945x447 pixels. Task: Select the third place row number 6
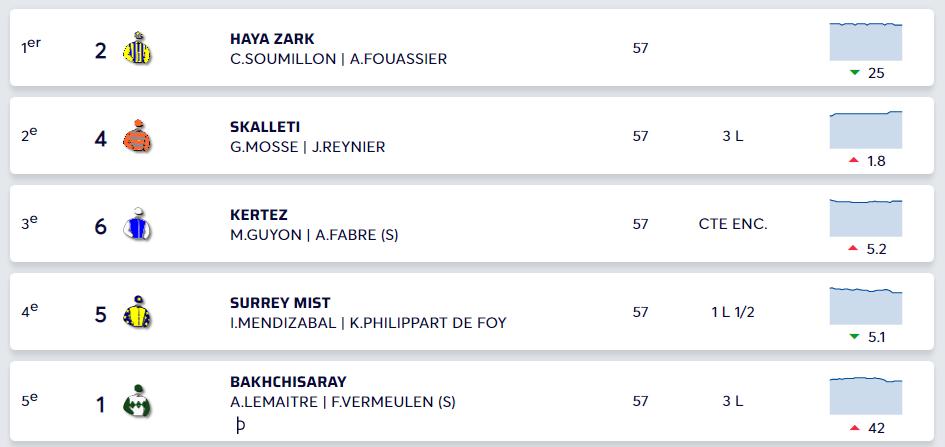tap(100, 227)
